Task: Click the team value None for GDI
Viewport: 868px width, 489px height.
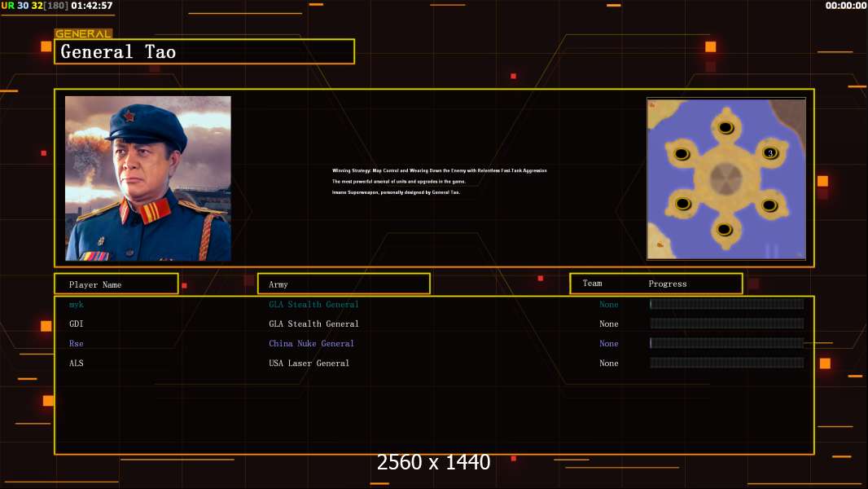Action: [608, 324]
